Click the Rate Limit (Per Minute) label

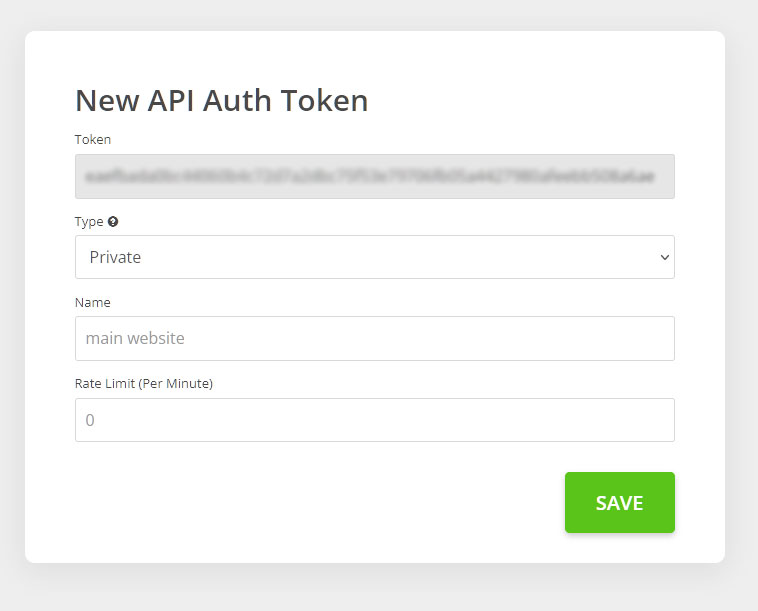144,384
